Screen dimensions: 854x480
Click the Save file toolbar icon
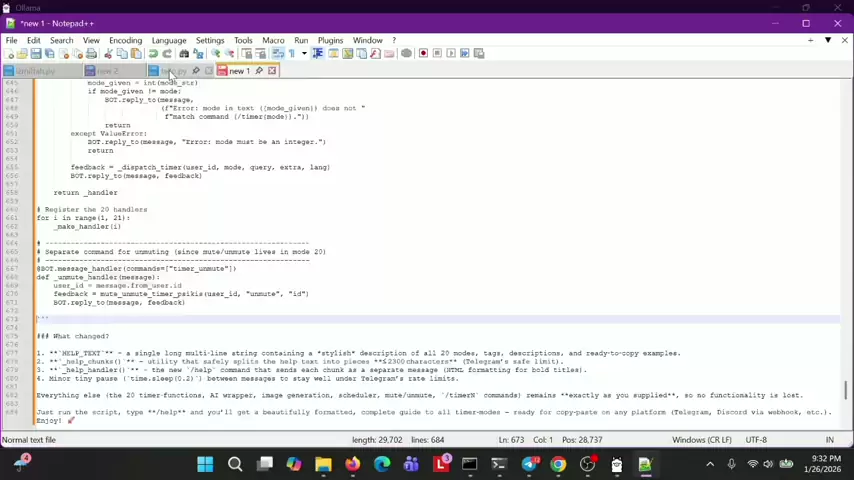pos(35,53)
